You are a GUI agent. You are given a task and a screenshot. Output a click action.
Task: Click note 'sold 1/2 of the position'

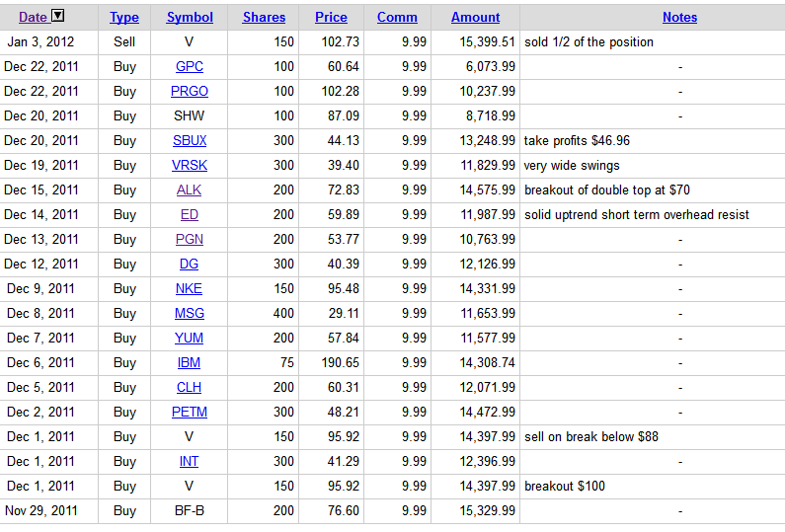coord(589,42)
